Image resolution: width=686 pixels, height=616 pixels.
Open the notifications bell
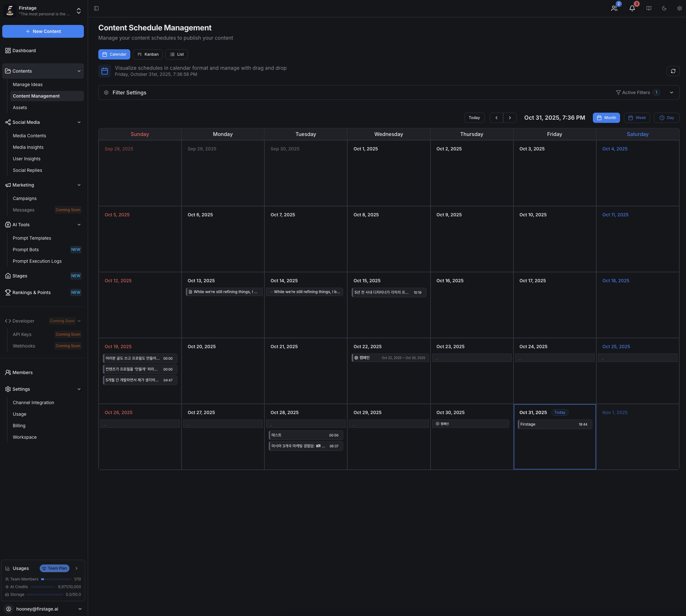(632, 8)
